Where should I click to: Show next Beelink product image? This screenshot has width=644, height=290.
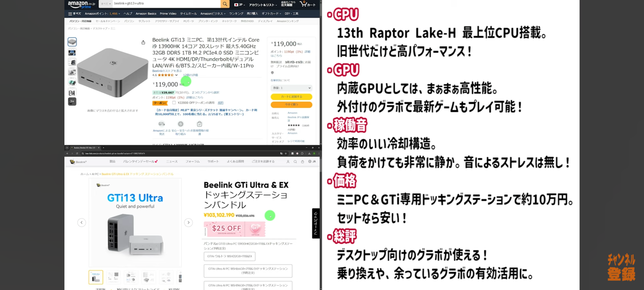188,223
